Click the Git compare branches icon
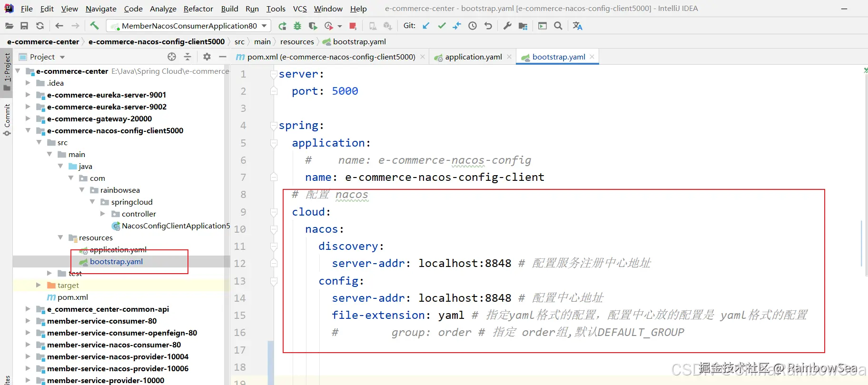 [x=457, y=26]
